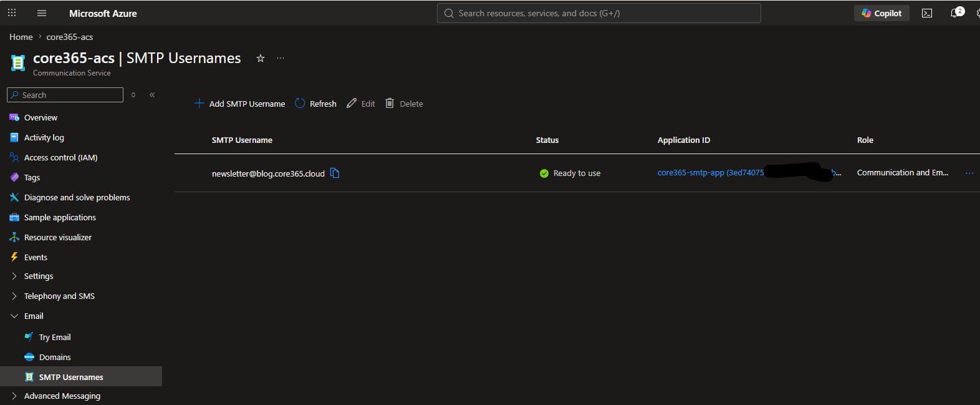Collapse the Email section
Viewport: 980px width, 405px height.
point(34,316)
